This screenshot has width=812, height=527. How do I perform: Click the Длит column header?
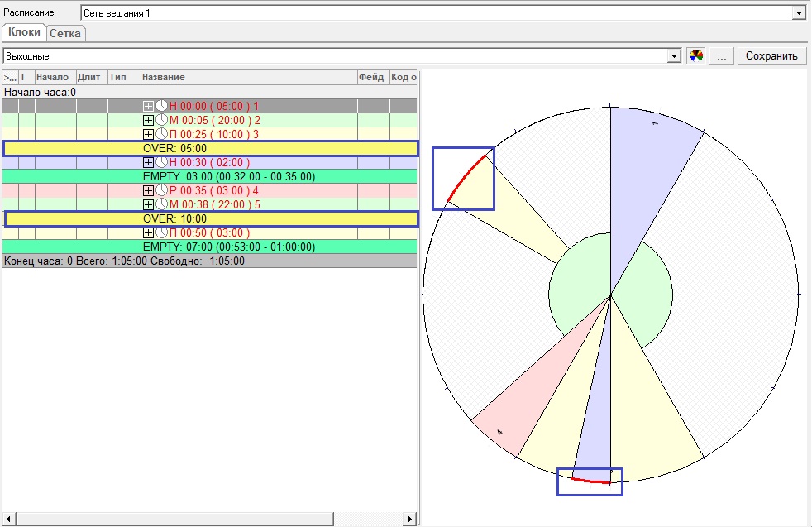coord(92,77)
